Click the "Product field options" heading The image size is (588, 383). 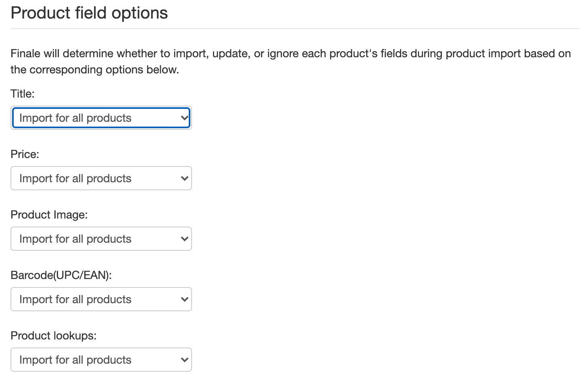tap(89, 13)
